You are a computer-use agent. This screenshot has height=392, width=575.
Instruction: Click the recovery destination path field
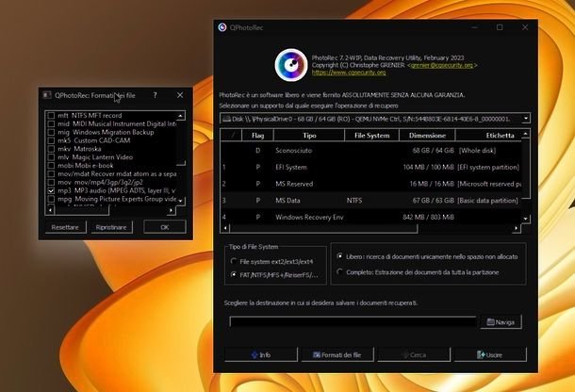(353, 321)
